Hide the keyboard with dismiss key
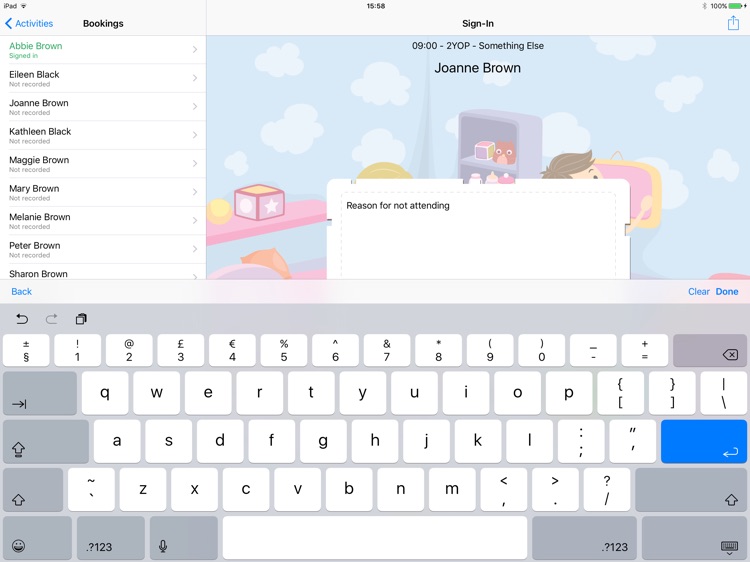Viewport: 750px width, 562px height. 695,538
